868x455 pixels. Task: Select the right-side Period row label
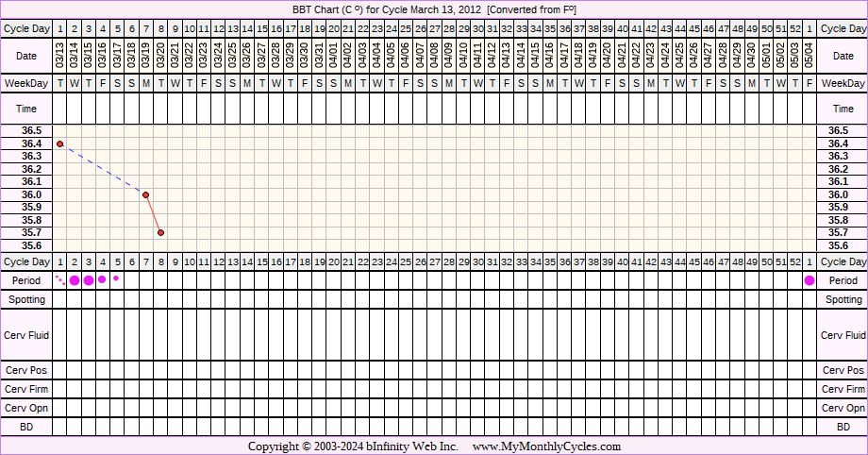tap(843, 280)
